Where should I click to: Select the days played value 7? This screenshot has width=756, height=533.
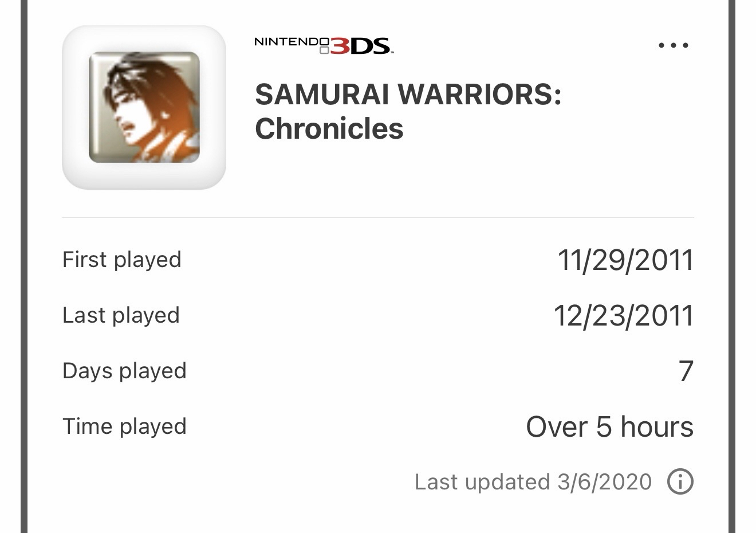point(686,371)
